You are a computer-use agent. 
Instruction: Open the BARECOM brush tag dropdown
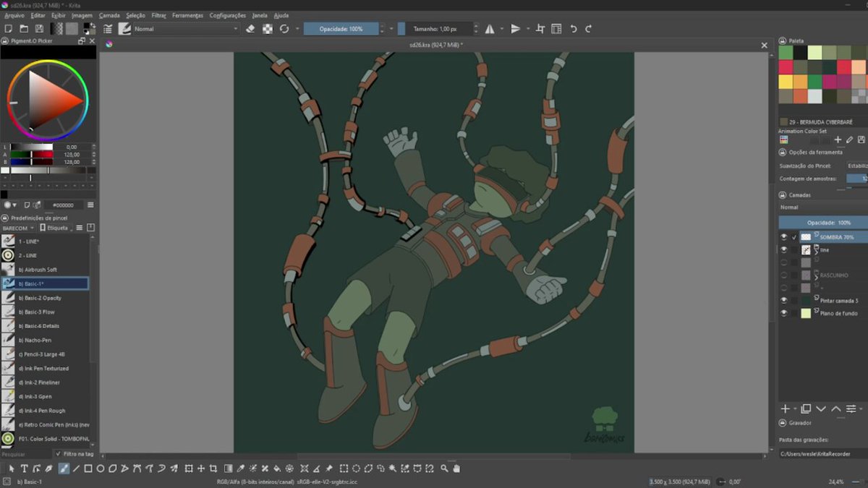click(18, 228)
